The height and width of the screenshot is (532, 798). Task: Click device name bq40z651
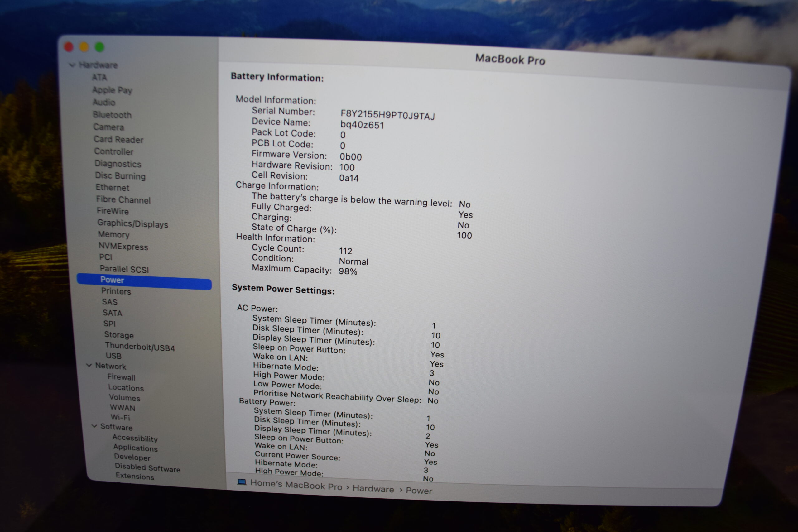pos(362,125)
